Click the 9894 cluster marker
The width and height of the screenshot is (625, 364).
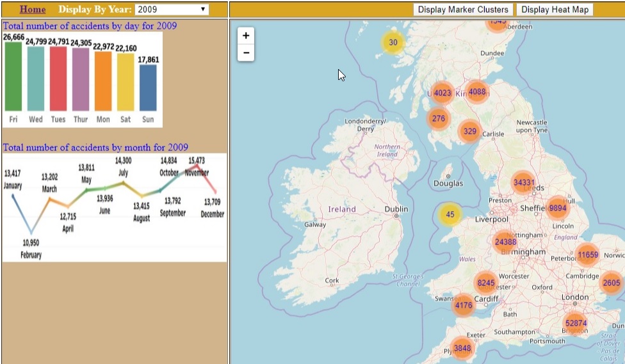click(x=557, y=208)
